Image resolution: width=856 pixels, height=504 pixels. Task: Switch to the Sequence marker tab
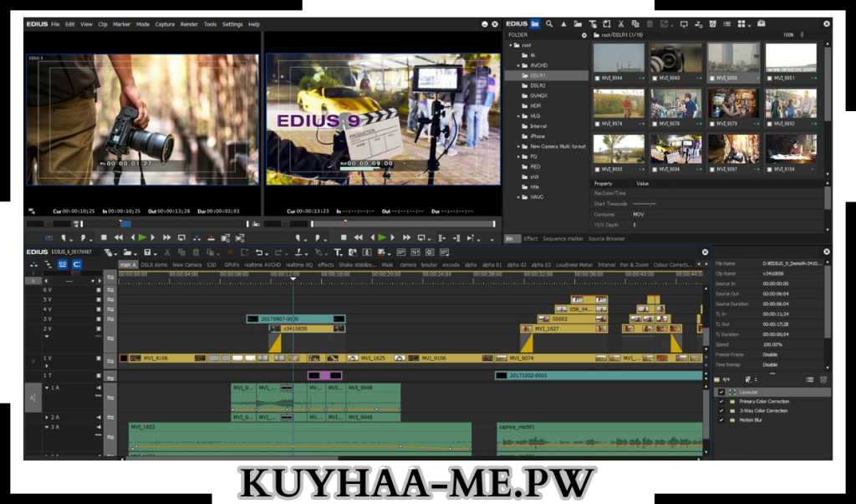click(563, 238)
